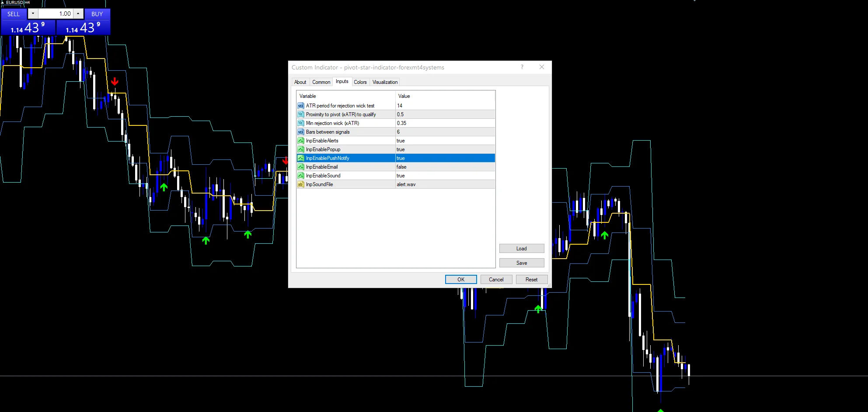
Task: Reset indicator inputs to defaults
Action: pos(532,280)
